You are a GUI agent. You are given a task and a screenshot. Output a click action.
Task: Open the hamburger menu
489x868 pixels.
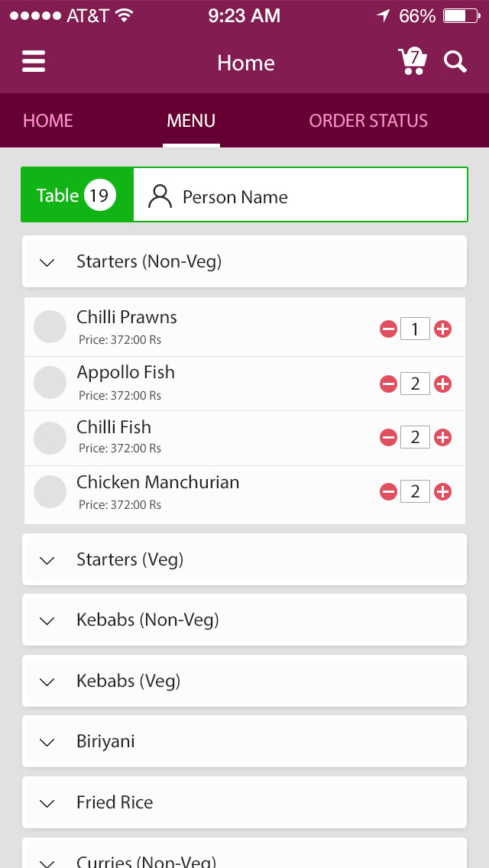(x=34, y=62)
